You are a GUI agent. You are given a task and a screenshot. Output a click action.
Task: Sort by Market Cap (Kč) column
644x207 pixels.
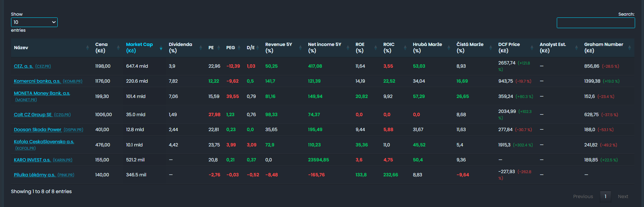click(144, 48)
